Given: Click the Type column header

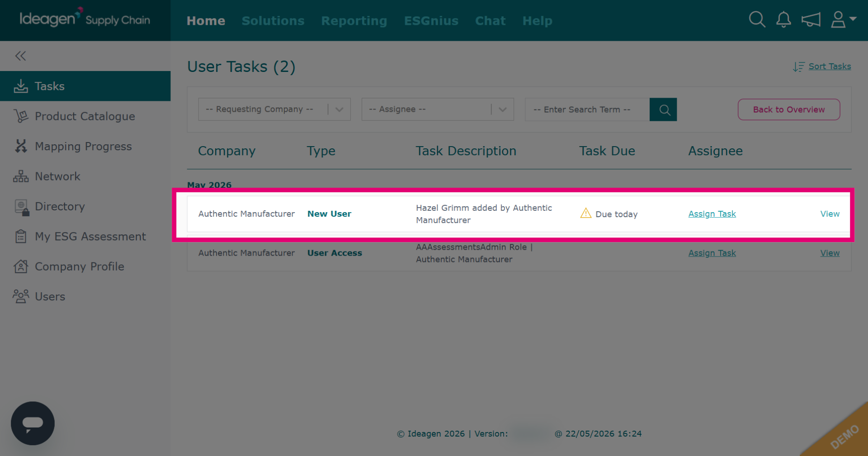Looking at the screenshot, I should point(321,151).
